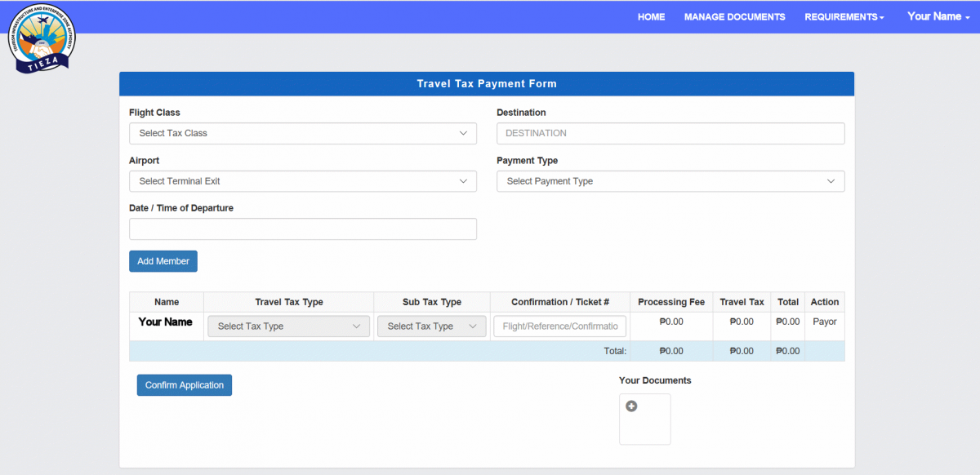Open the Sub Tax Type dropdown
This screenshot has height=475, width=980.
click(431, 326)
